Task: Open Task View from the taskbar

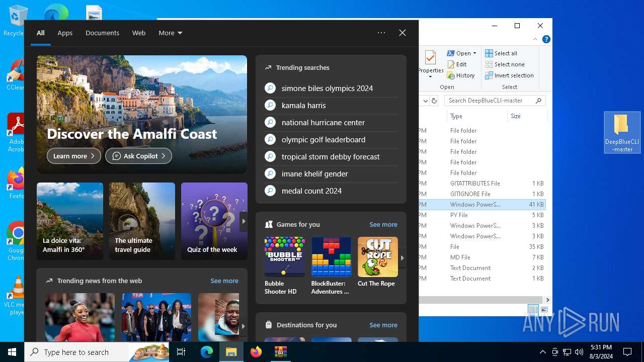Action: [181, 352]
